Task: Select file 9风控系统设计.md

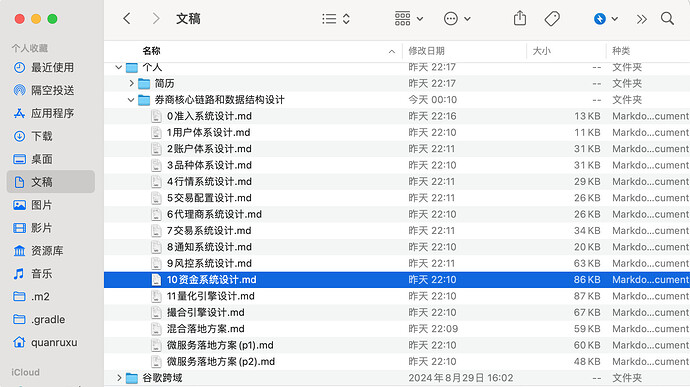Action: point(397,263)
